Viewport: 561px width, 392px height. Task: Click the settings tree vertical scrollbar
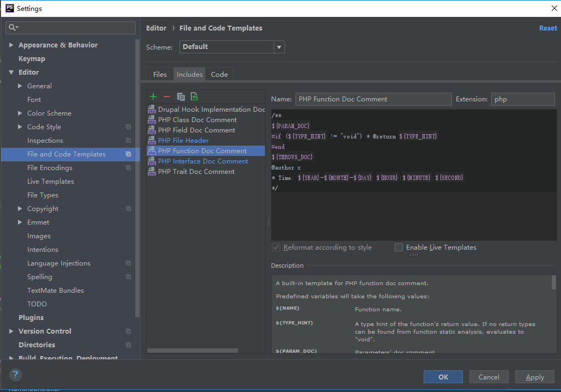pos(137,178)
